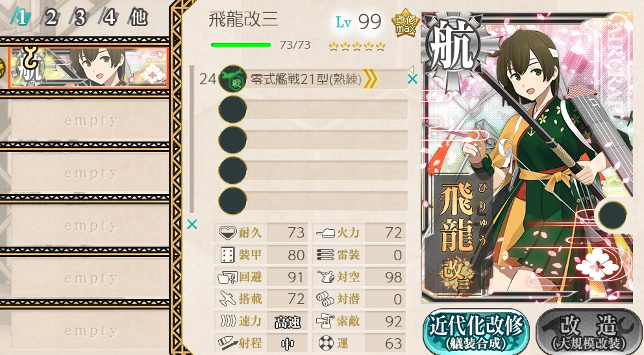Image resolution: width=644 pixels, height=355 pixels.
Task: Click the vertical equipment list scrollbar
Action: point(192,139)
